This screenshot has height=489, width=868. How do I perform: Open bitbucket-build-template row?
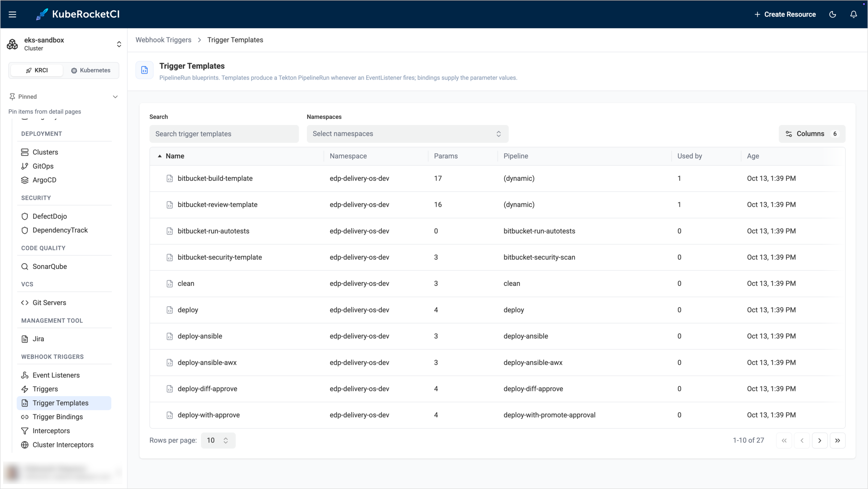497,178
